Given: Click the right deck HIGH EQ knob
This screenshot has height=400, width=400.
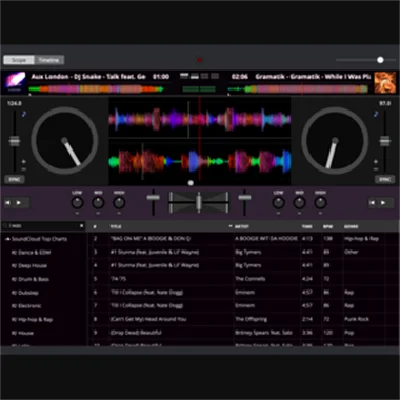Looking at the screenshot, I should [320, 202].
